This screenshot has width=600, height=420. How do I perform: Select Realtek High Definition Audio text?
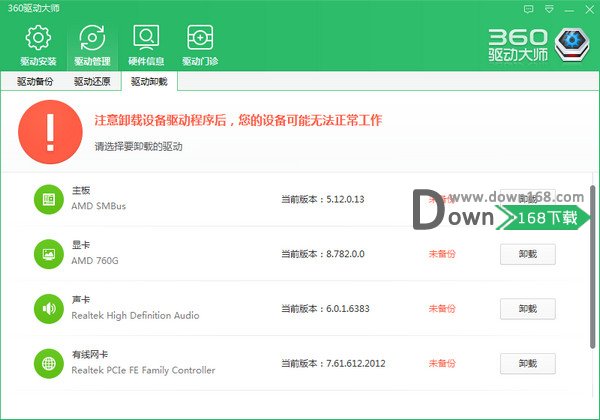[x=135, y=315]
